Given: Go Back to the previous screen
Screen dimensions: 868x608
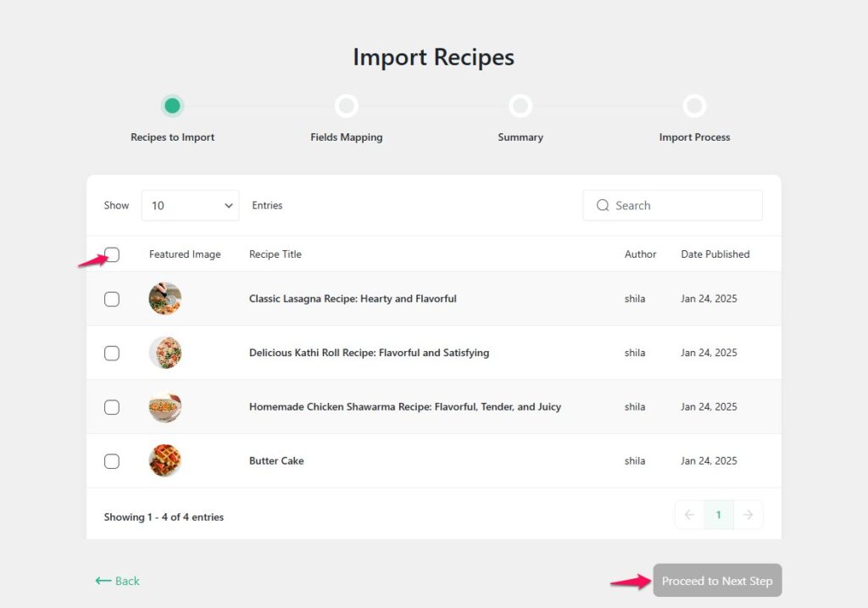Looking at the screenshot, I should (118, 581).
